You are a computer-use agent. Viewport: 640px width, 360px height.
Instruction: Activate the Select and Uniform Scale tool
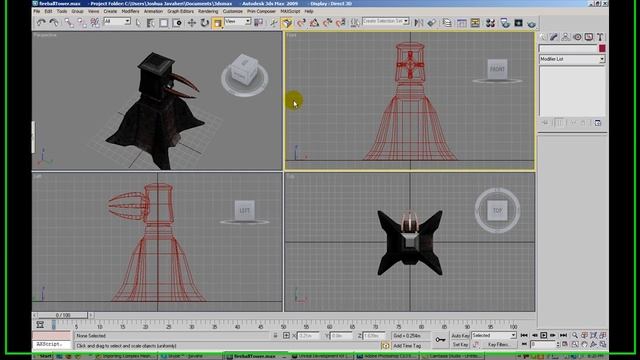[x=218, y=23]
